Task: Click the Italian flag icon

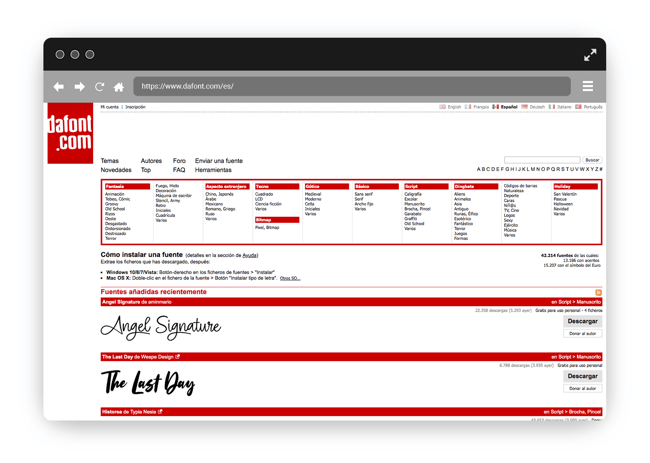Action: point(552,107)
